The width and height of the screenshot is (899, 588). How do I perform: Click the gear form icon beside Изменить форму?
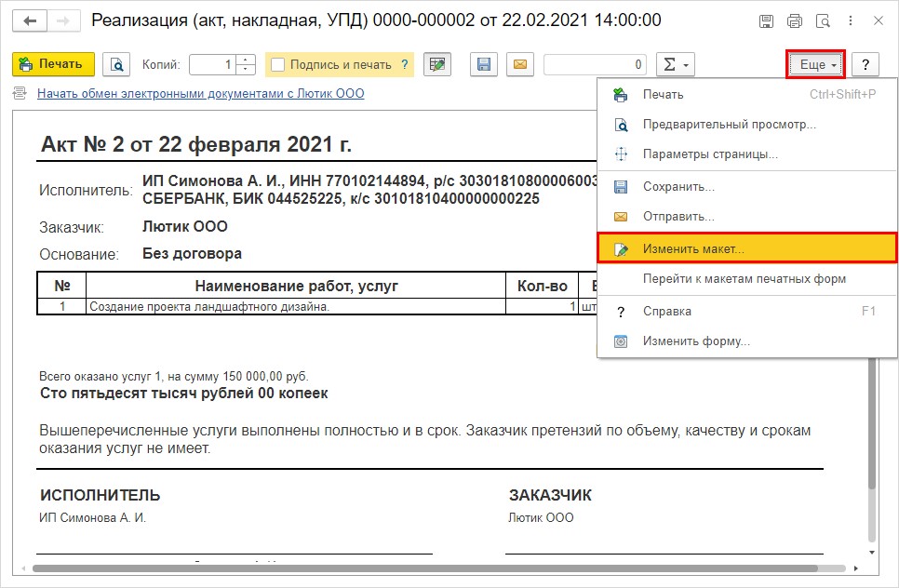click(621, 341)
